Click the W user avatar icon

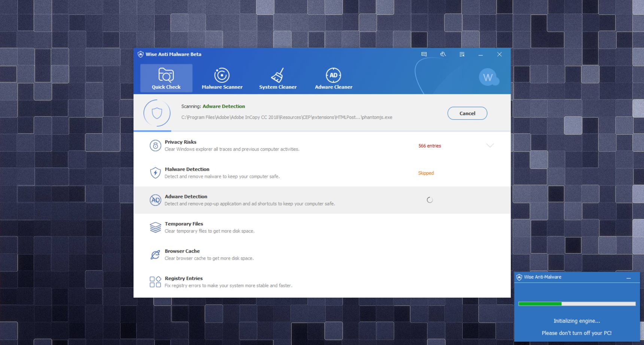click(x=488, y=77)
